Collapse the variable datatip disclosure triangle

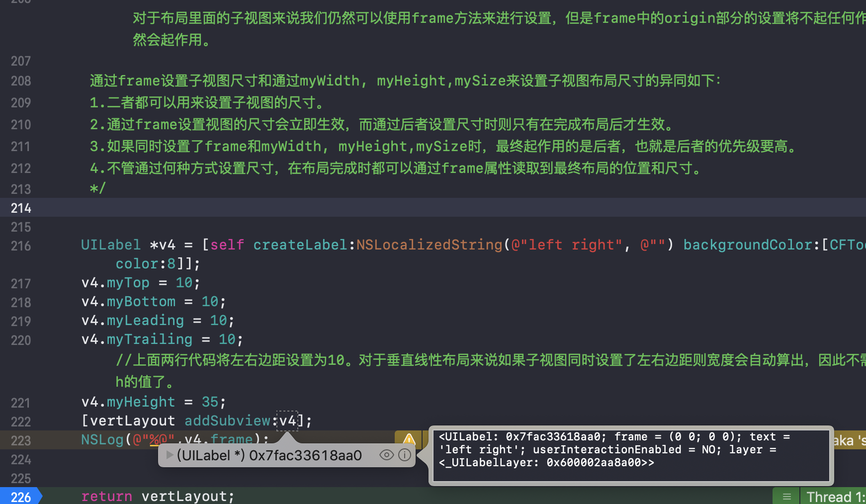[171, 455]
